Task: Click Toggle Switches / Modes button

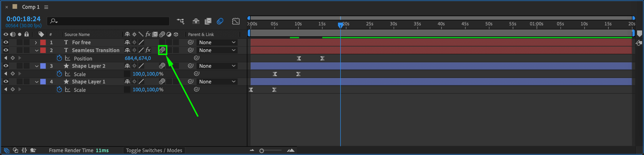Action: pos(154,150)
